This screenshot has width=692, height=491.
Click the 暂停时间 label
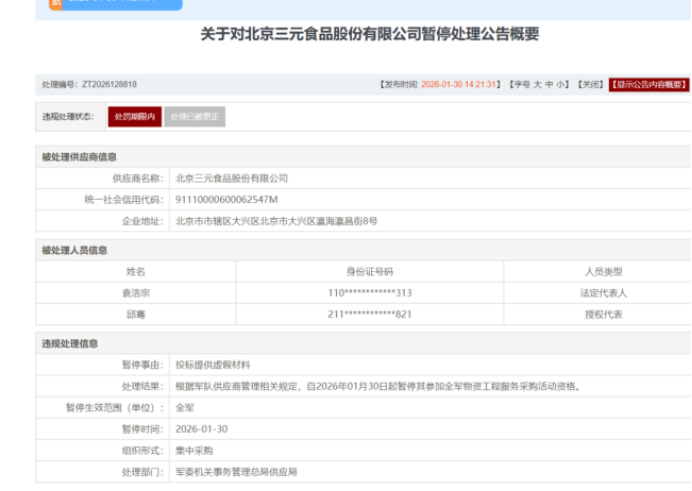click(143, 429)
